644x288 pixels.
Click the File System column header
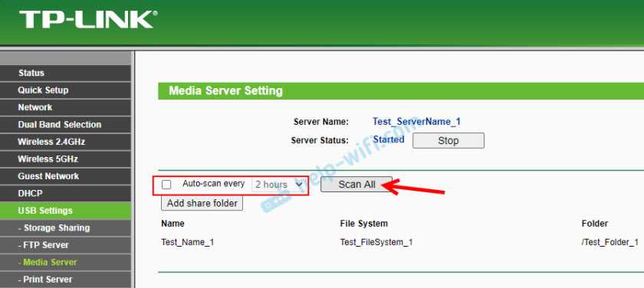pos(364,224)
